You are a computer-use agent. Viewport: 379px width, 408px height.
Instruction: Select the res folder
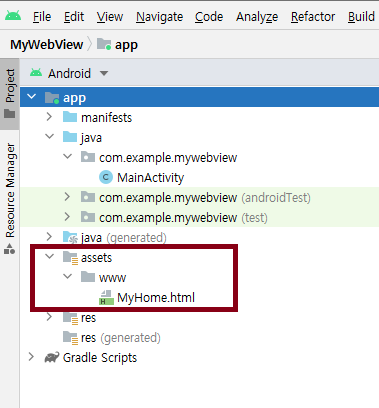tap(88, 318)
